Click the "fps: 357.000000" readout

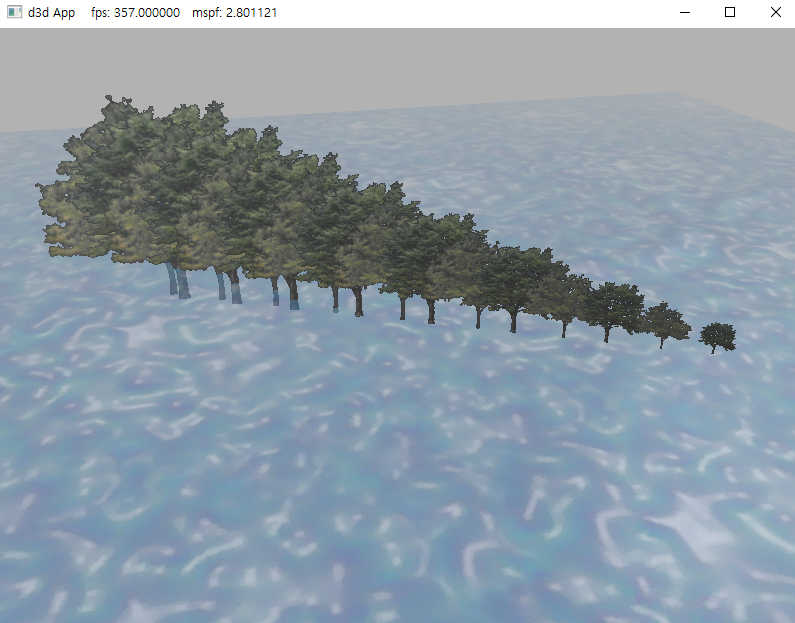[x=135, y=13]
